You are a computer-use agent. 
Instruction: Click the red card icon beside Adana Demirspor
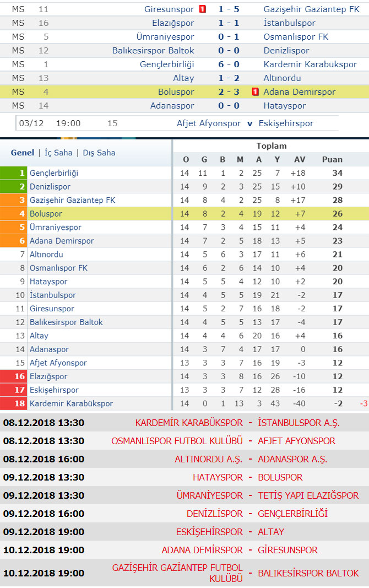point(256,91)
